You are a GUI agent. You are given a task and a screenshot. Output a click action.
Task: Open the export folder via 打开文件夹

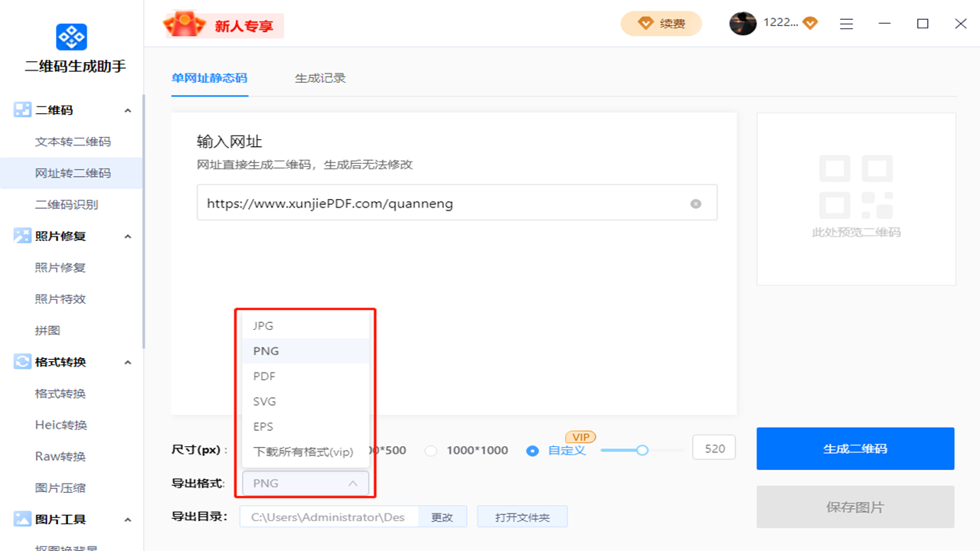(x=522, y=516)
